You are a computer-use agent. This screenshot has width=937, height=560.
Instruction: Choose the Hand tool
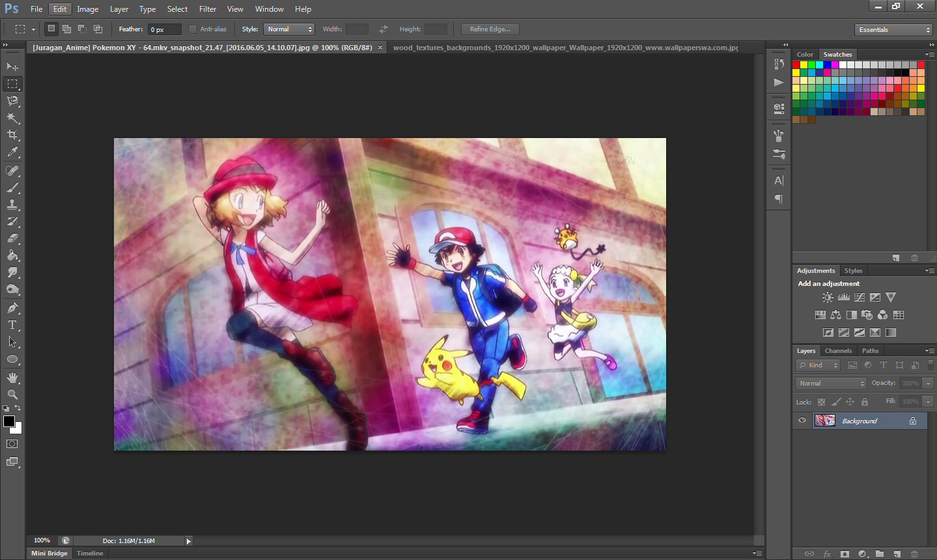12,377
